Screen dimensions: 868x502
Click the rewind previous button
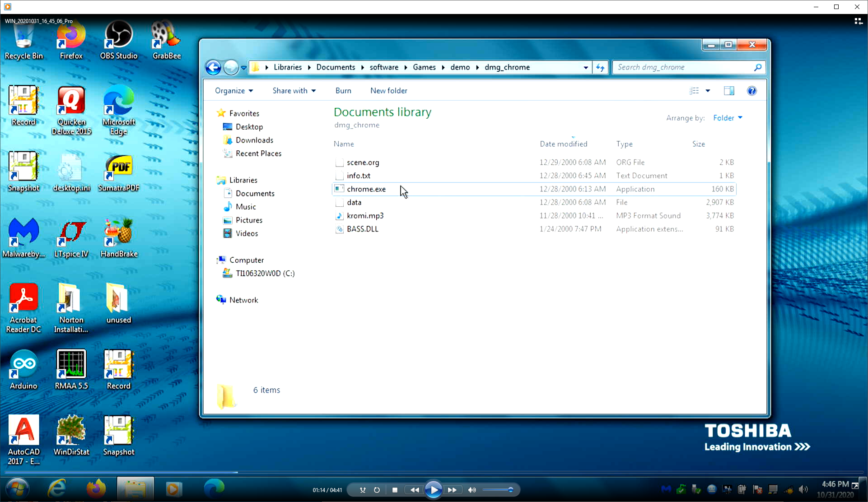(414, 490)
